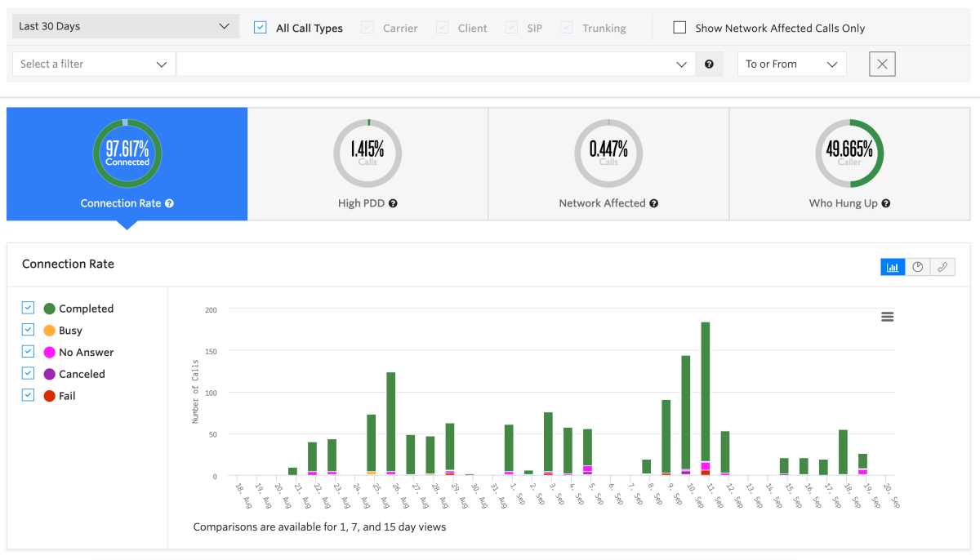Click the magenta No Answer color dot
The width and height of the screenshot is (980, 560).
tap(50, 353)
